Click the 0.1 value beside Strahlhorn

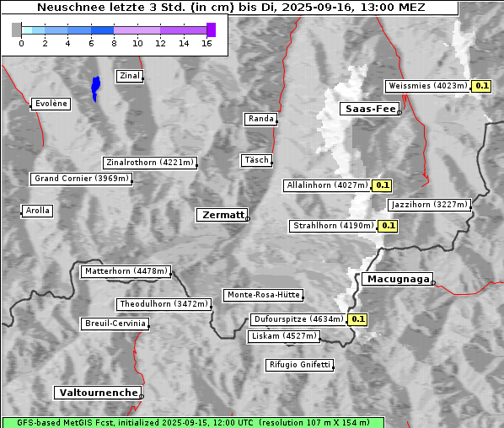click(x=388, y=226)
